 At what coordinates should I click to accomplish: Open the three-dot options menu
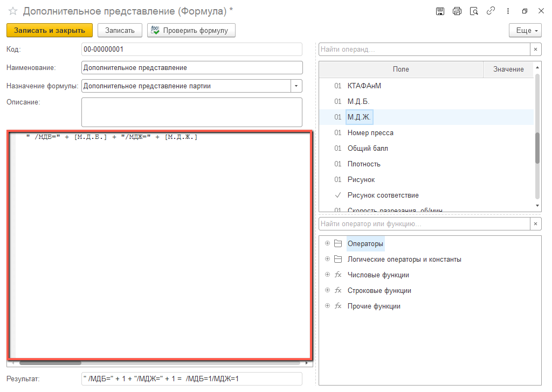click(x=507, y=11)
